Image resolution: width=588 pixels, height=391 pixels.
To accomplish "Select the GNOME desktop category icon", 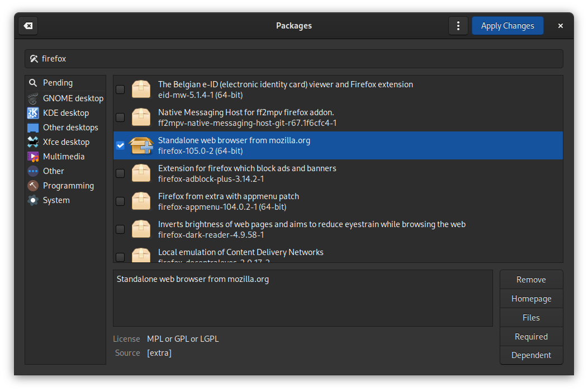I will (34, 98).
